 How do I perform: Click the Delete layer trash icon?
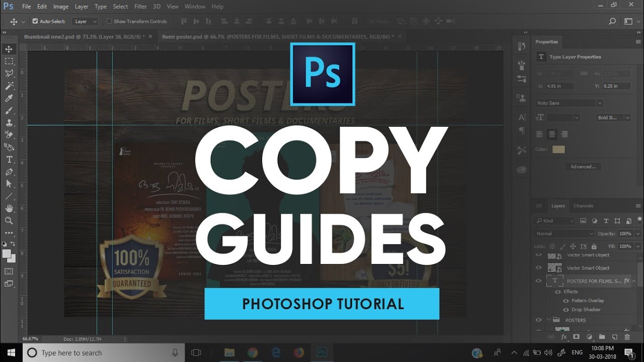pyautogui.click(x=627, y=337)
